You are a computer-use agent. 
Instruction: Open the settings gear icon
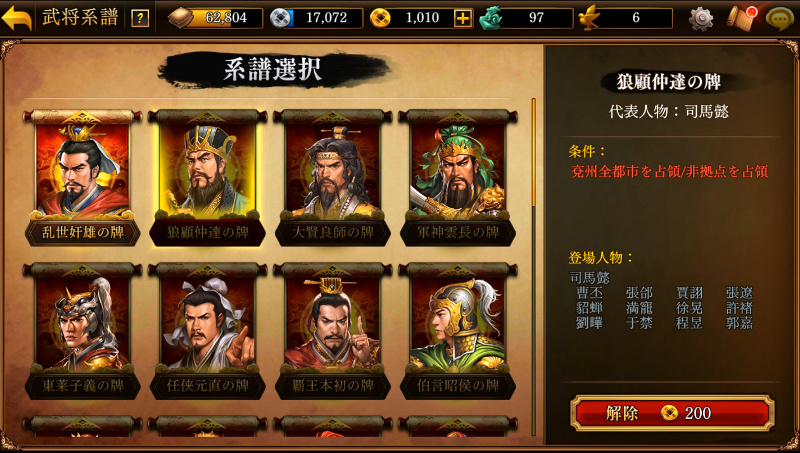(701, 19)
